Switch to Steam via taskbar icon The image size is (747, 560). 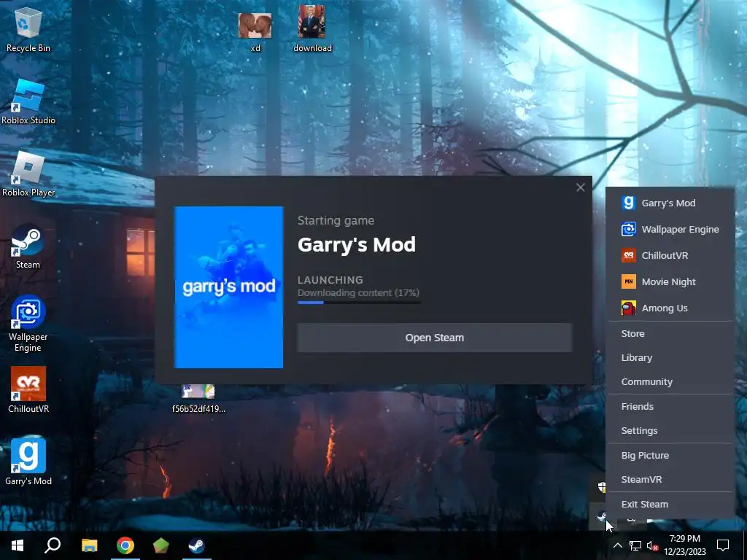coord(196,545)
